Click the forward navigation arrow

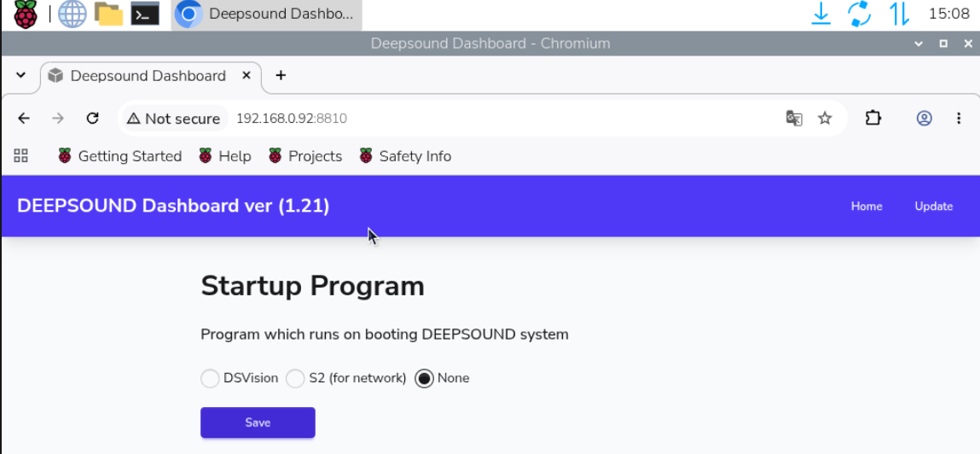coord(58,118)
